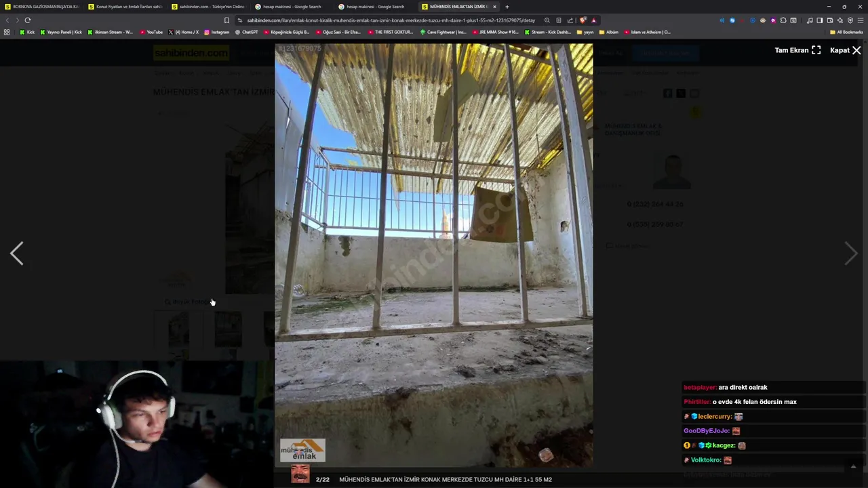Go forward in browser history
The width and height of the screenshot is (868, 488).
tap(18, 20)
